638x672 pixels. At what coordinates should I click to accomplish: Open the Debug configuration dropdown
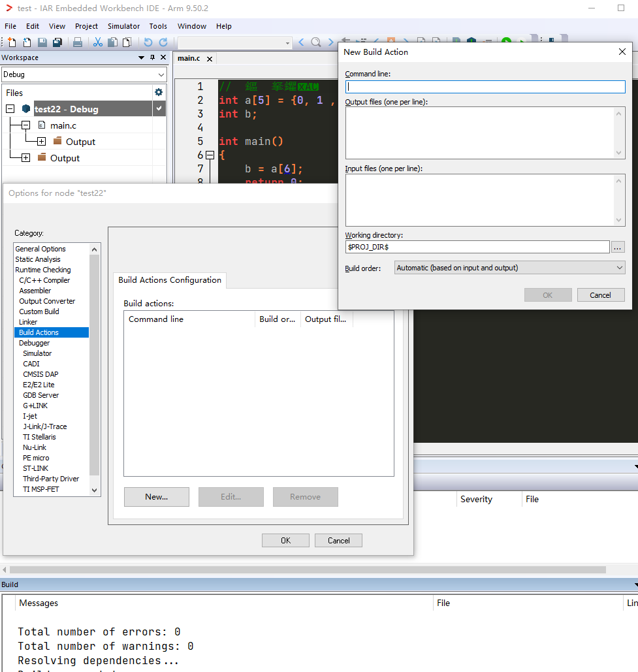pyautogui.click(x=84, y=74)
